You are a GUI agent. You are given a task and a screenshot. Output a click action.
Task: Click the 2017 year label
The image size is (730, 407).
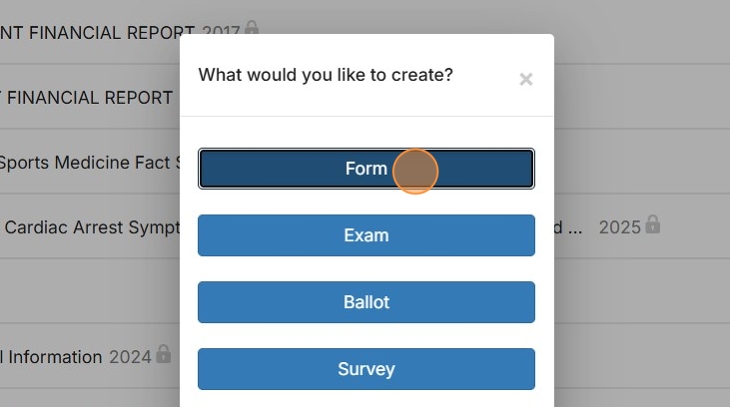(220, 32)
